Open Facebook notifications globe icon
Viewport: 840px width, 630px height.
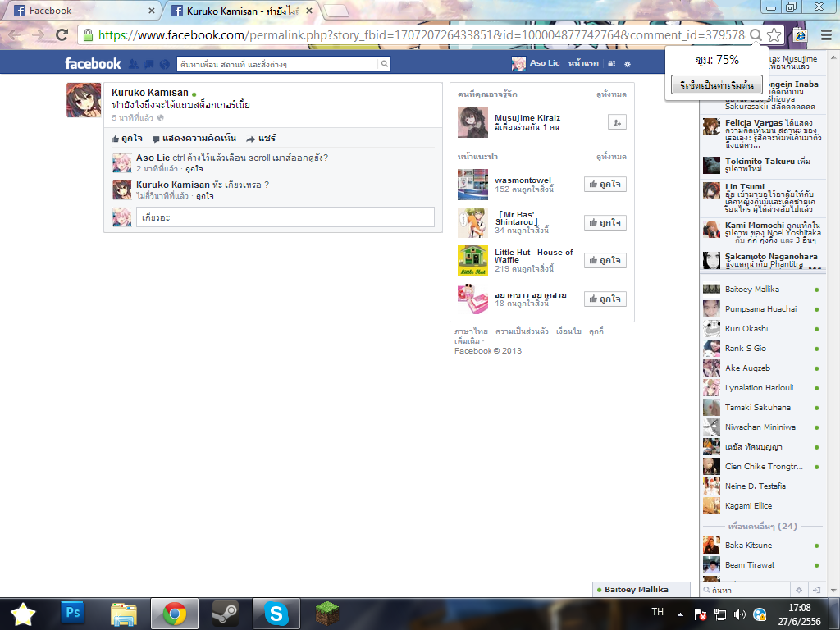point(164,64)
